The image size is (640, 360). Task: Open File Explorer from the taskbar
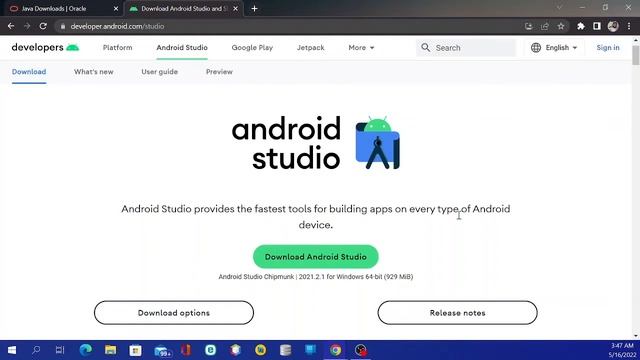point(110,350)
